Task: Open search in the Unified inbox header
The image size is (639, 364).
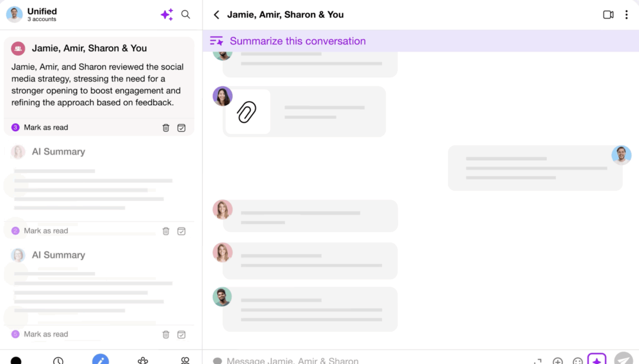Action: (186, 14)
